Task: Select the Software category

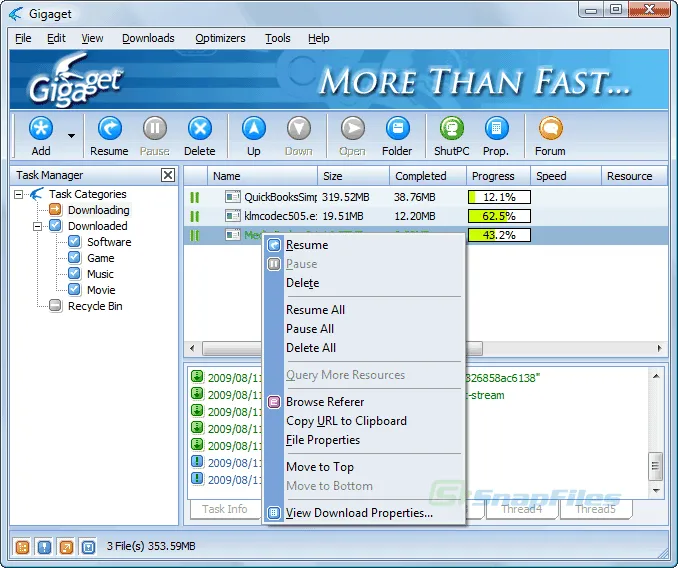Action: click(x=109, y=242)
